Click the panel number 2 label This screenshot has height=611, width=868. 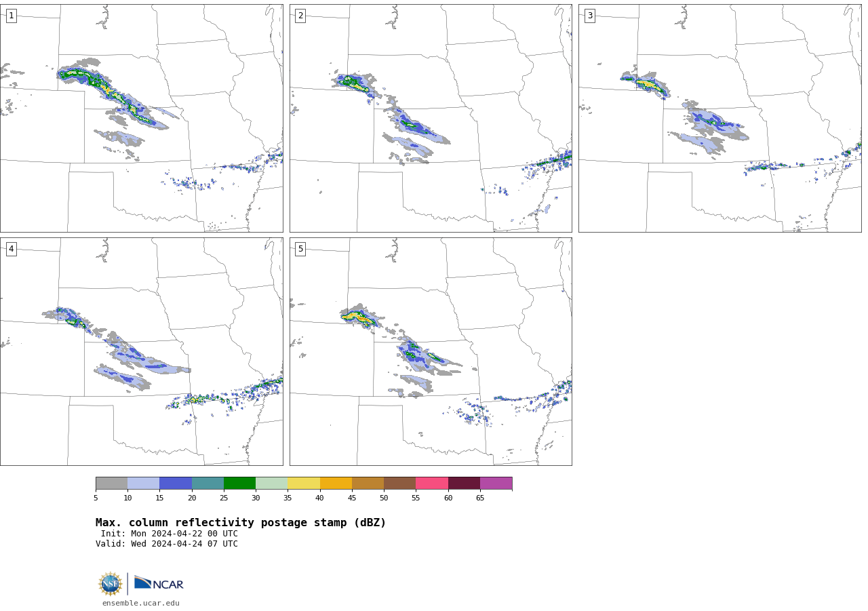(300, 16)
